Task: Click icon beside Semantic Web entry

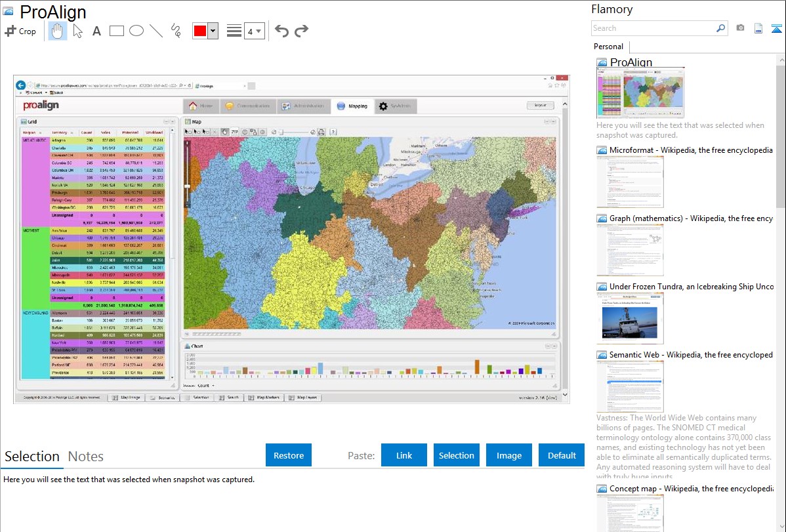Action: [x=602, y=355]
